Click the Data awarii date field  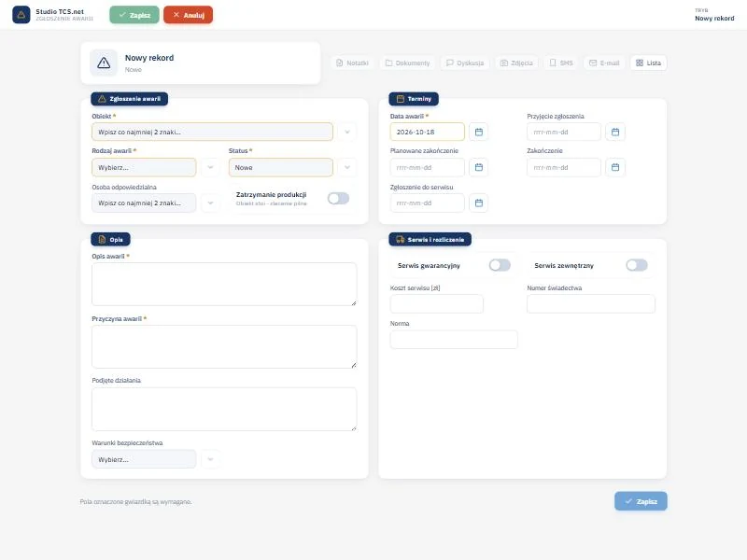coord(428,132)
